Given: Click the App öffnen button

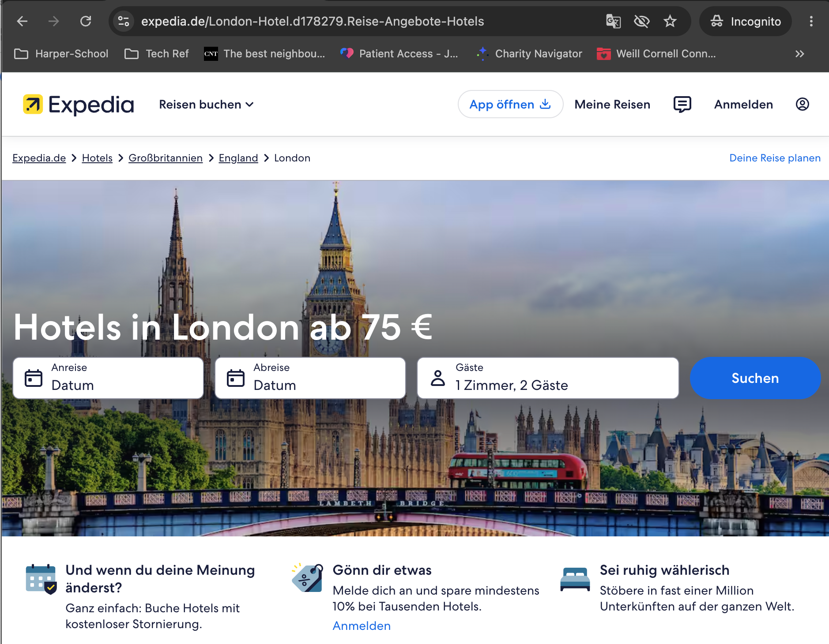Looking at the screenshot, I should click(510, 105).
